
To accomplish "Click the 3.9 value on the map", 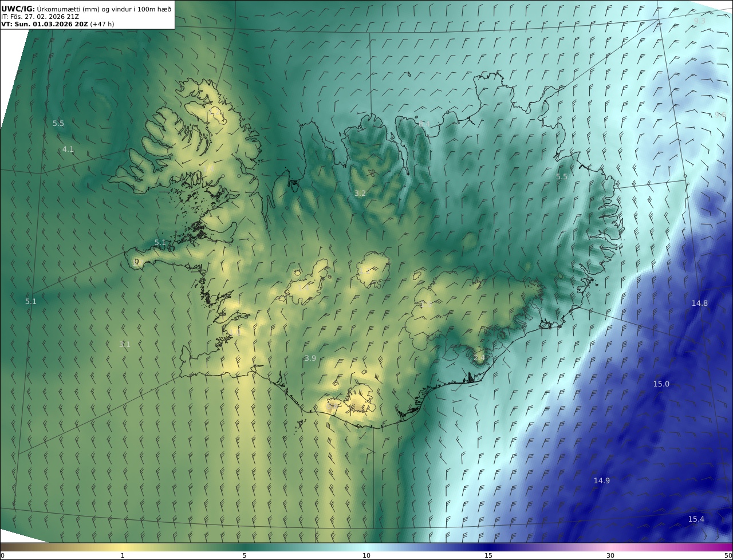I will pos(310,358).
